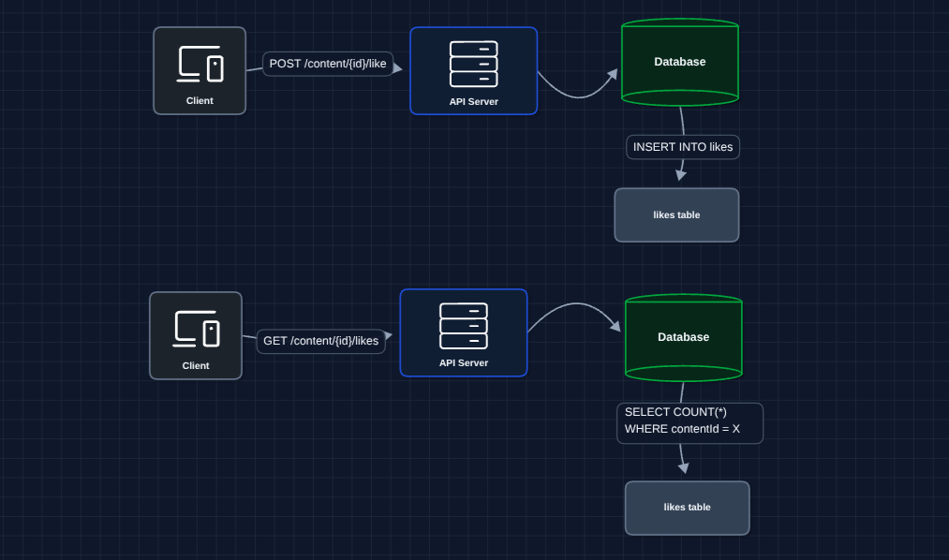Click the "Client" text under the POST flow device
The height and width of the screenshot is (560, 949).
pos(200,100)
